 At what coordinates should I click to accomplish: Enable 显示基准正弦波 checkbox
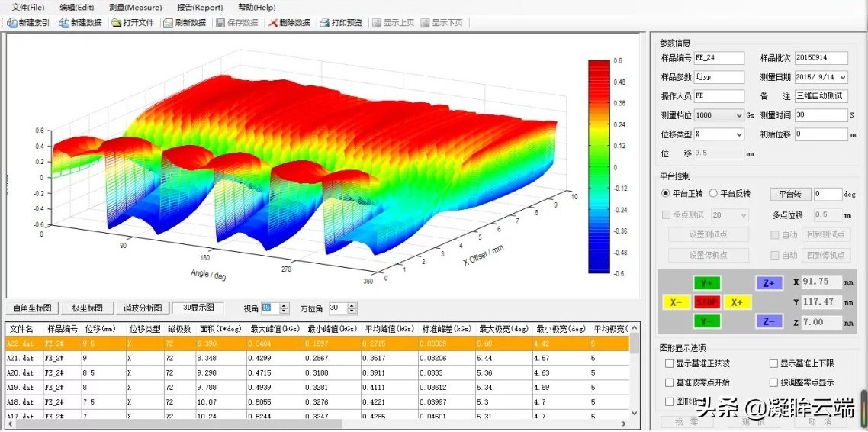[670, 364]
